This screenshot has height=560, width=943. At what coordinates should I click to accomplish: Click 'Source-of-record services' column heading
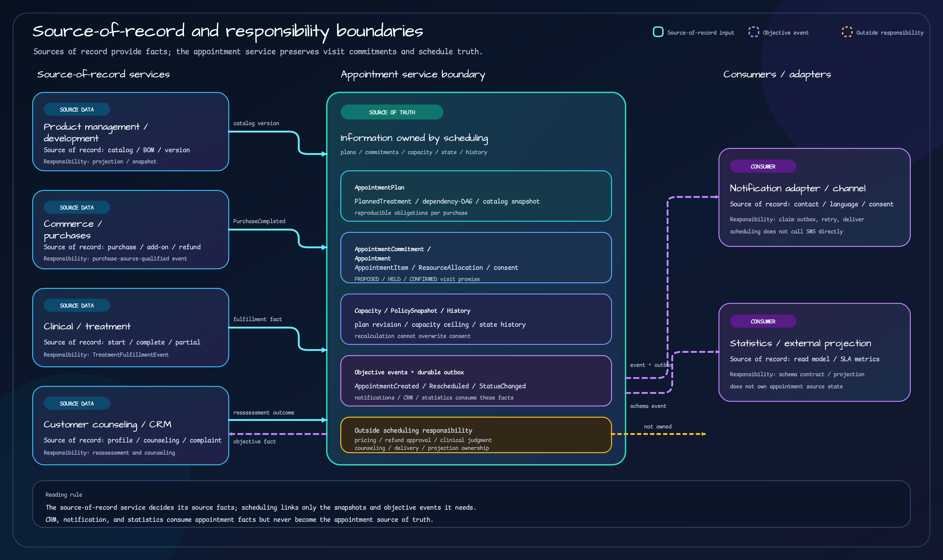(103, 74)
